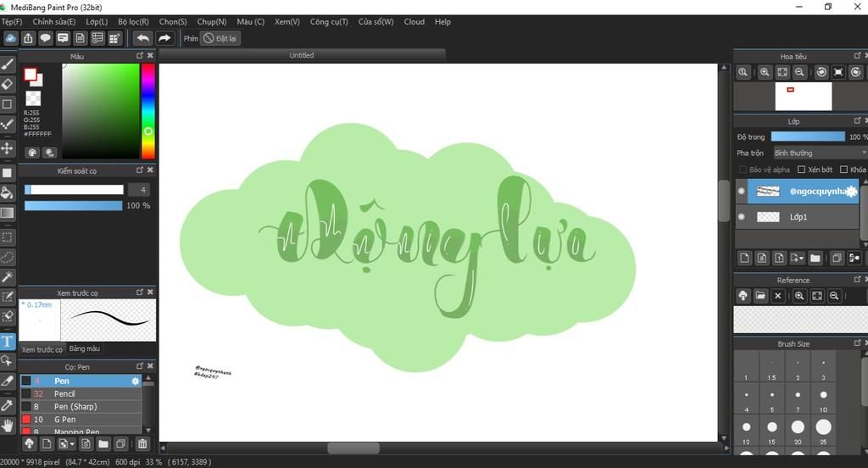Select the Lasso selection tool
868x468 pixels.
[7, 257]
